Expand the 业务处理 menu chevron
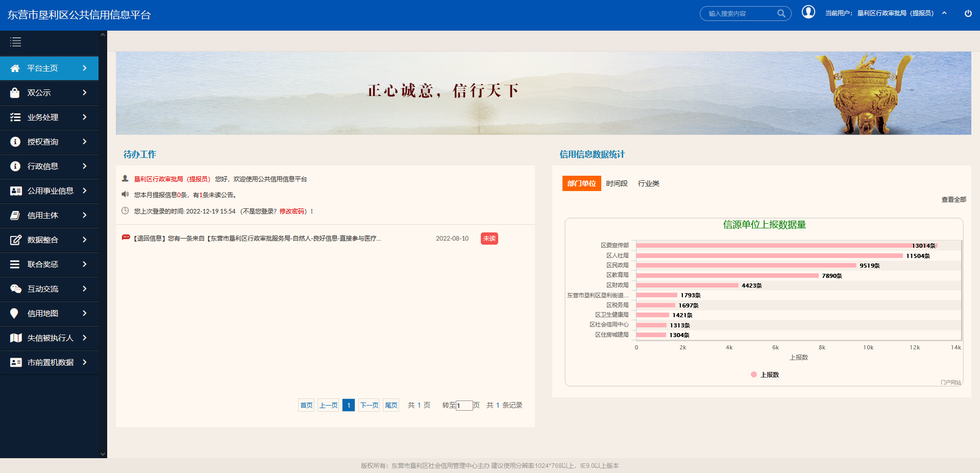Viewport: 980px width, 473px height. [85, 117]
